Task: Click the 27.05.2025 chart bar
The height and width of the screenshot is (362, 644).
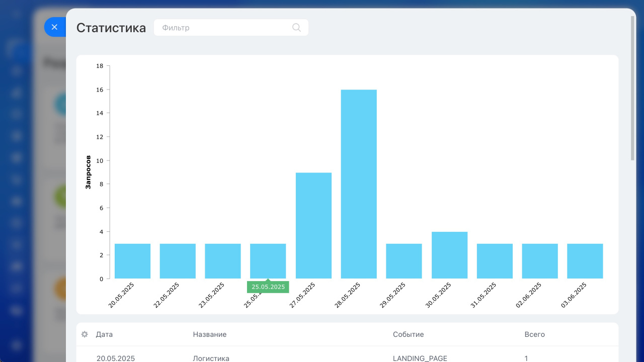Action: tap(313, 226)
